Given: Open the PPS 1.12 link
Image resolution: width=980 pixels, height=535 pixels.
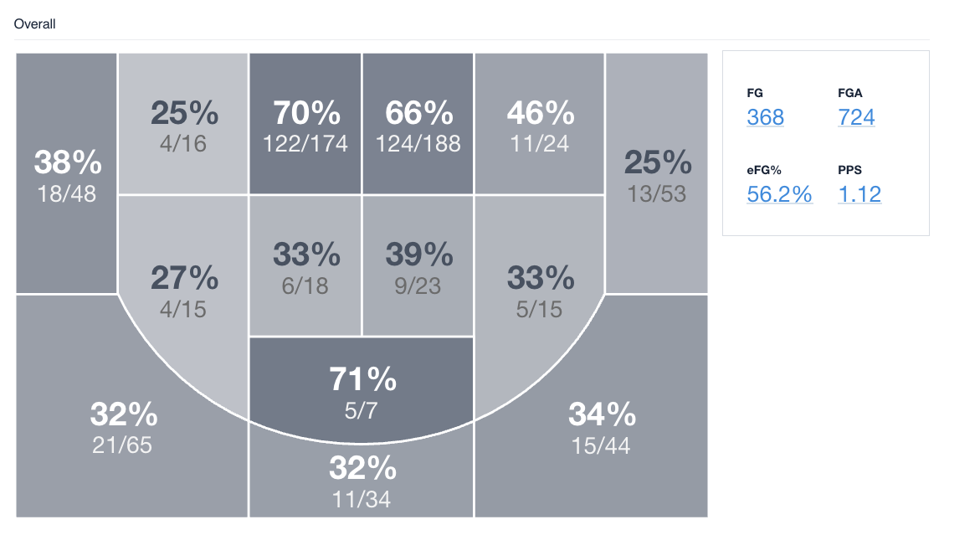Looking at the screenshot, I should point(859,194).
